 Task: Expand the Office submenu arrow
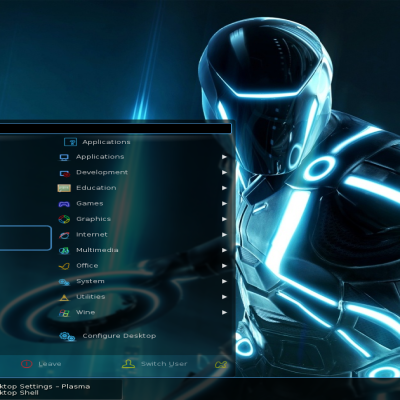(224, 266)
